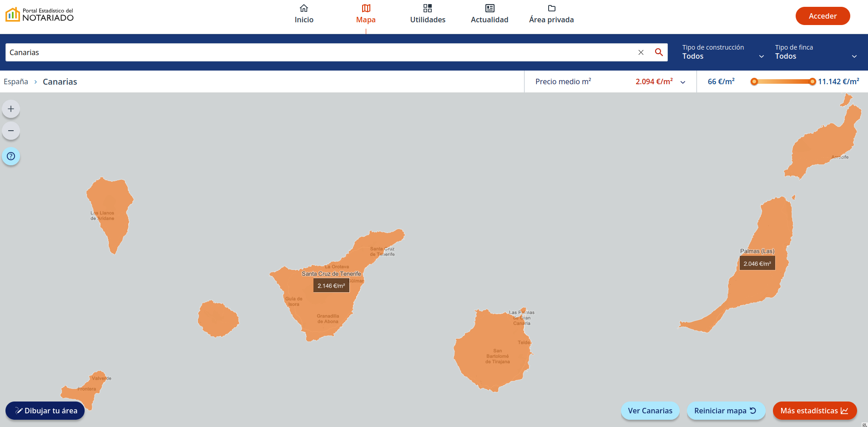Clear the Canarias search text with X
The height and width of the screenshot is (427, 868).
coord(641,52)
